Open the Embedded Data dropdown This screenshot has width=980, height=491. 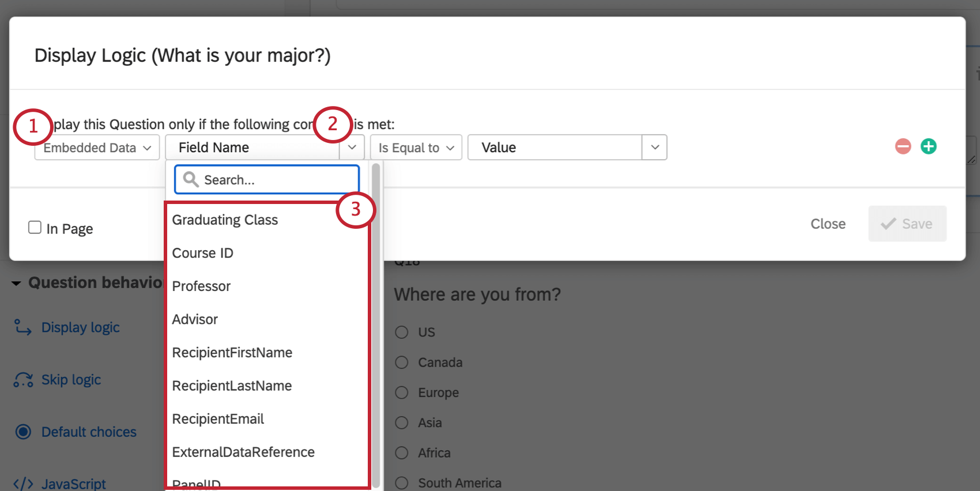coord(97,148)
